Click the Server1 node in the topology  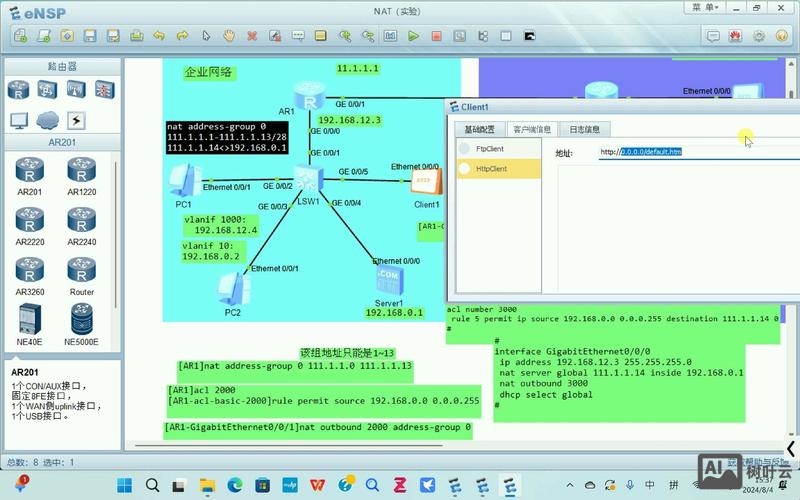pos(388,282)
